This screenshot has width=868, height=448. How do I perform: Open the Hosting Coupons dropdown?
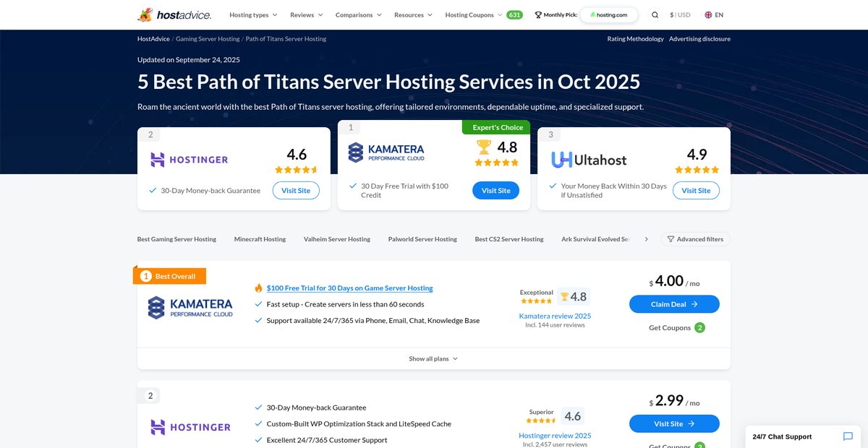[474, 14]
